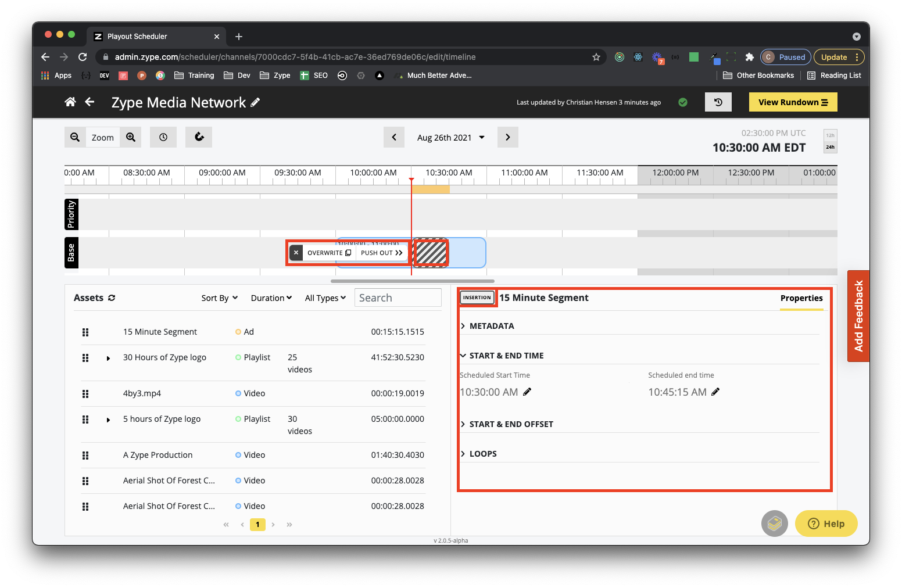902x588 pixels.
Task: Open the Add Feedback side tab
Action: pyautogui.click(x=858, y=316)
